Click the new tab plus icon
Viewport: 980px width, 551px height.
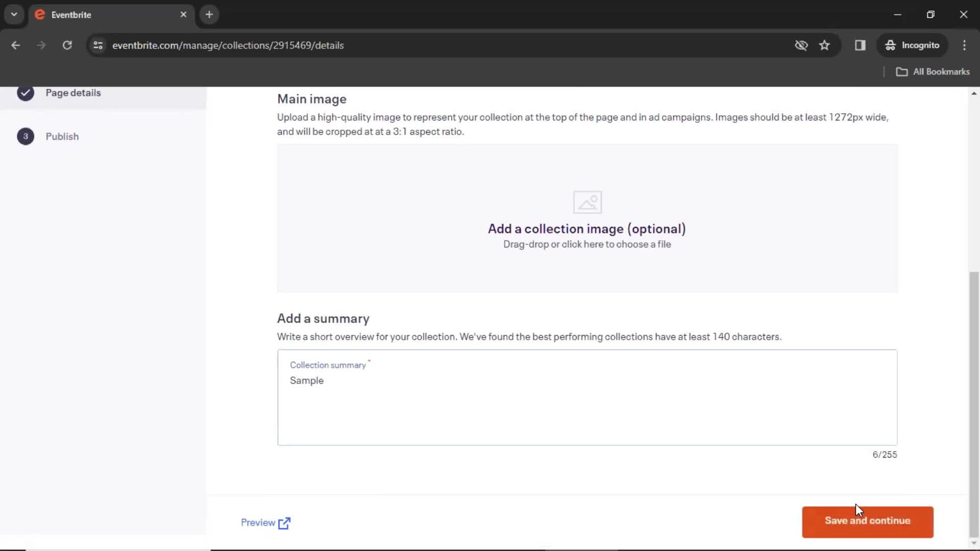click(209, 15)
